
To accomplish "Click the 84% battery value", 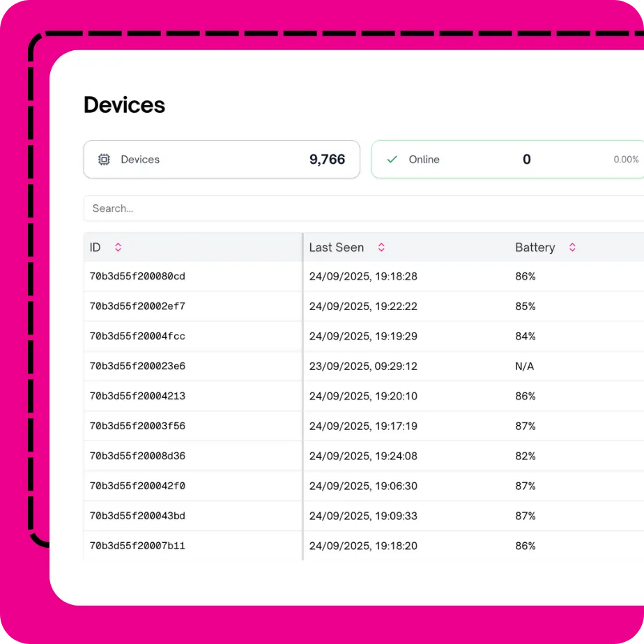I will pyautogui.click(x=526, y=337).
